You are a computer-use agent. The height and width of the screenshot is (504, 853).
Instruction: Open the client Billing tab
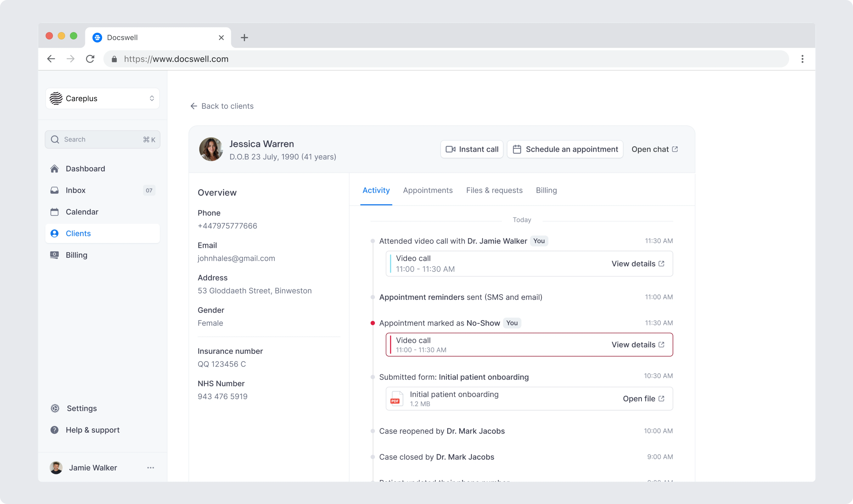point(546,190)
